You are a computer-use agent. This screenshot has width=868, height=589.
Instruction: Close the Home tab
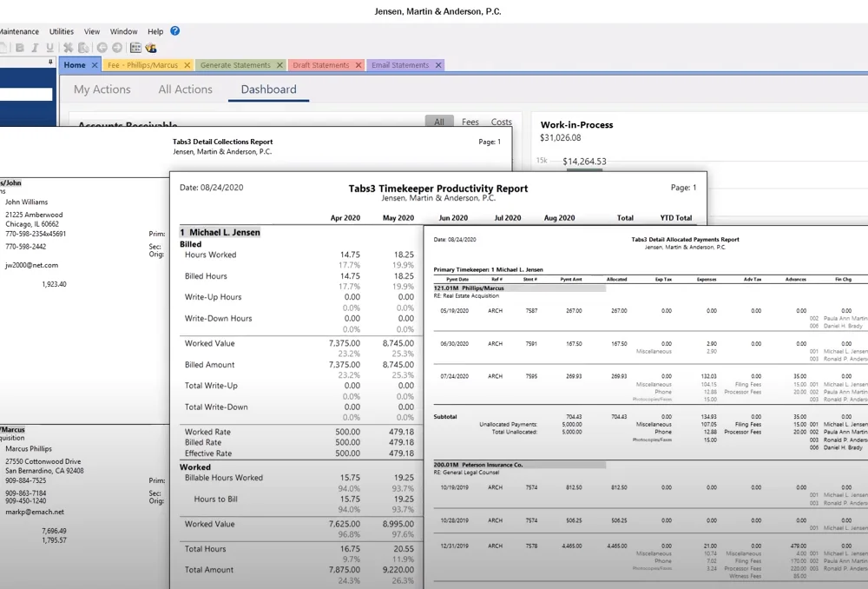[x=95, y=65]
